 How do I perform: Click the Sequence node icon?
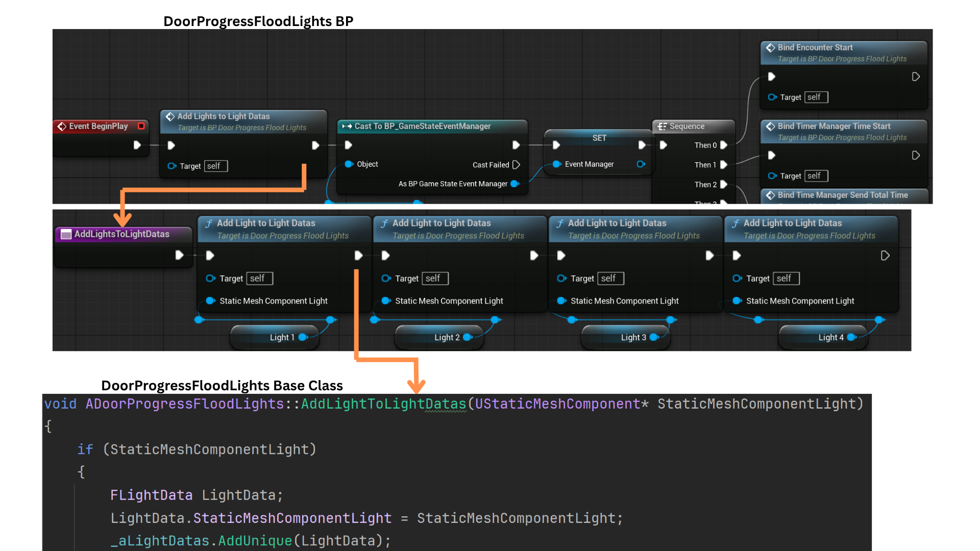pyautogui.click(x=662, y=126)
